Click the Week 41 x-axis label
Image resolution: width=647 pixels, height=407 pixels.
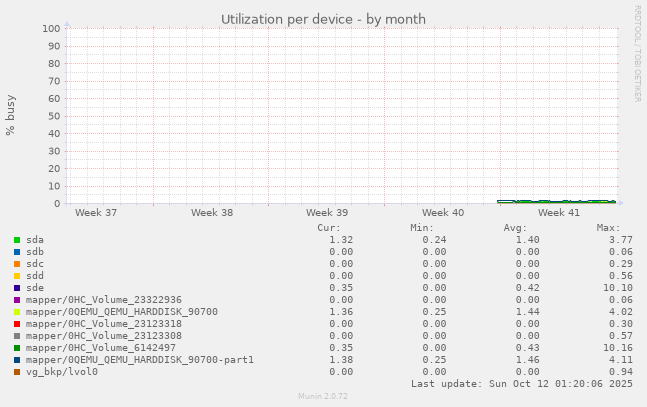[x=558, y=213]
